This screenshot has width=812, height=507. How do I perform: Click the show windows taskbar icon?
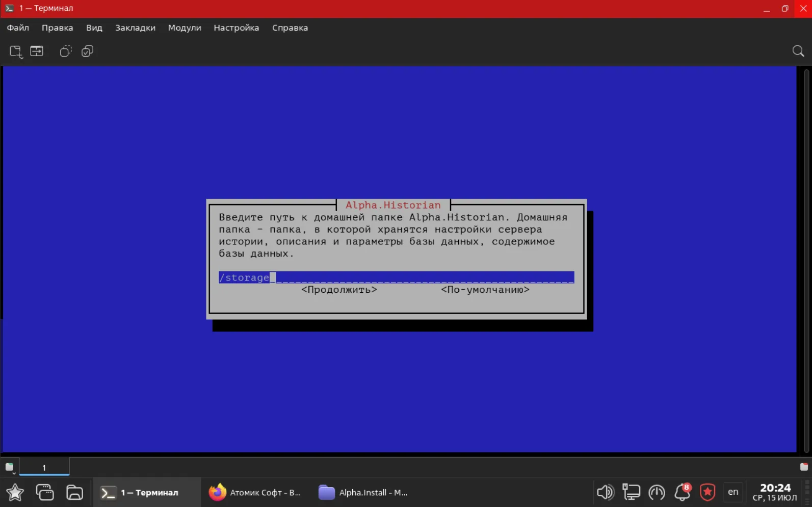[x=45, y=492]
